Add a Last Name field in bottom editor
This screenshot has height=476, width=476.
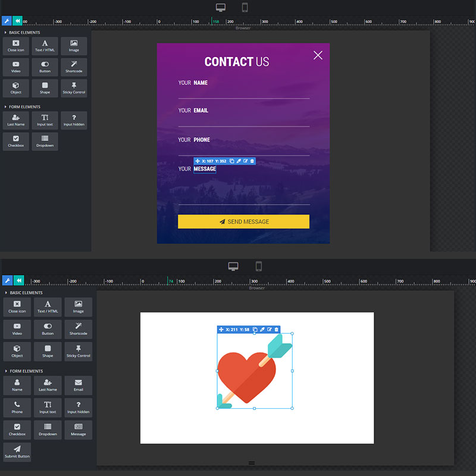point(48,386)
